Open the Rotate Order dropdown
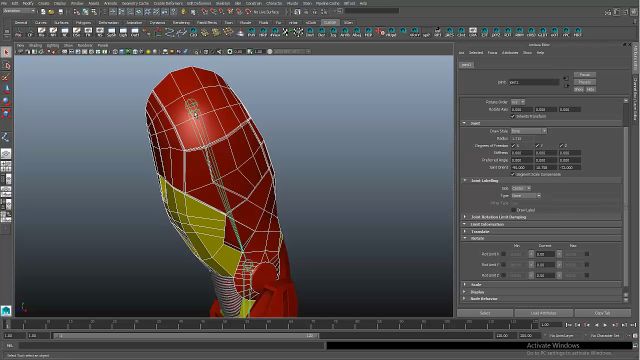The width and height of the screenshot is (640, 360). click(518, 102)
